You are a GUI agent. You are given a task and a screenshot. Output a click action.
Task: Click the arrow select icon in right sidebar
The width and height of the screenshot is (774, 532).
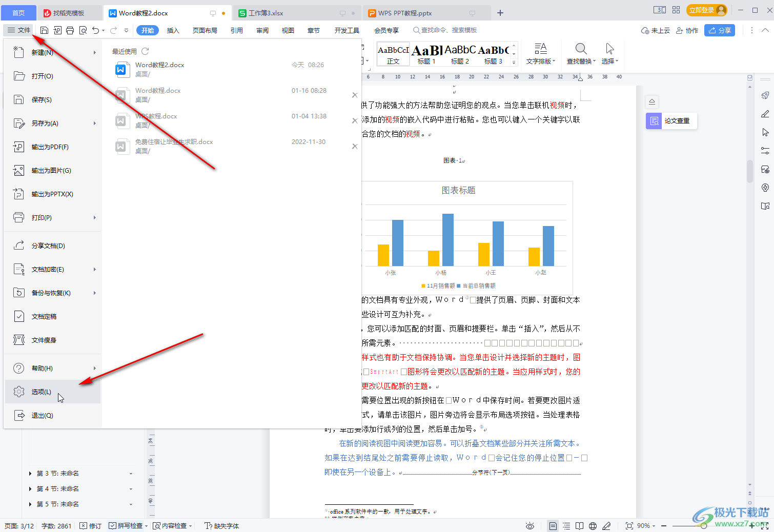(765, 132)
